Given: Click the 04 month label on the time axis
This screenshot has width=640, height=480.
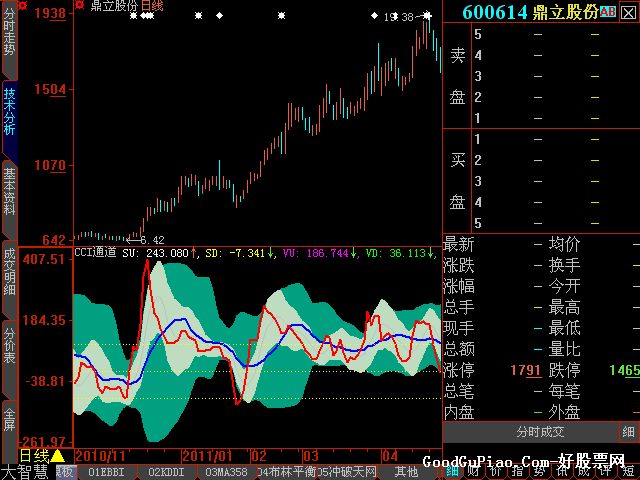Looking at the screenshot, I should pyautogui.click(x=390, y=456).
